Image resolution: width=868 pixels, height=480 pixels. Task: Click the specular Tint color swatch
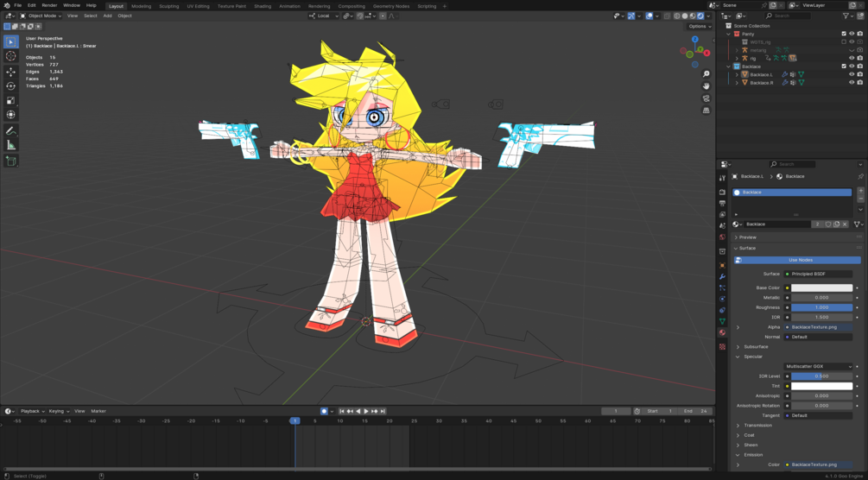(821, 386)
